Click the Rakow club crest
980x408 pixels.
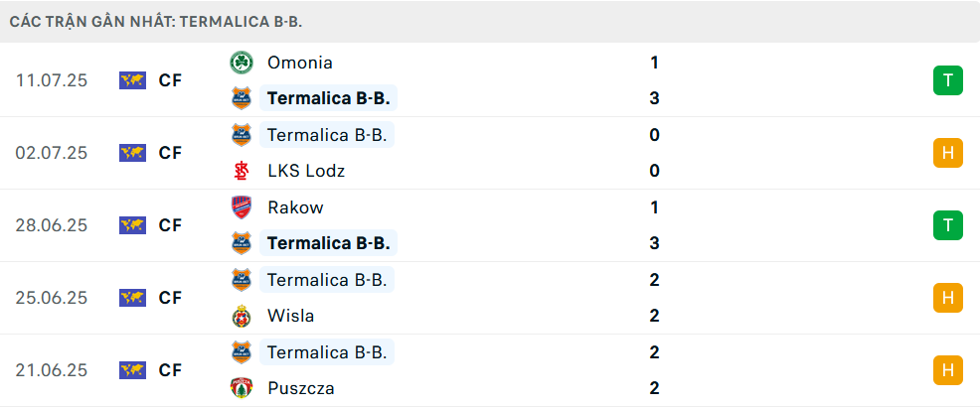242,207
